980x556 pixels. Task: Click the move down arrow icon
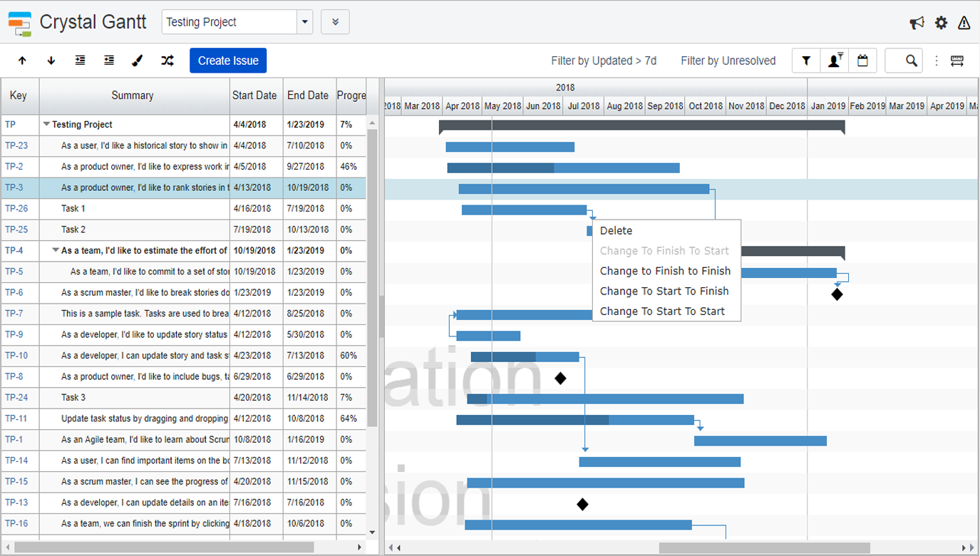(x=51, y=61)
